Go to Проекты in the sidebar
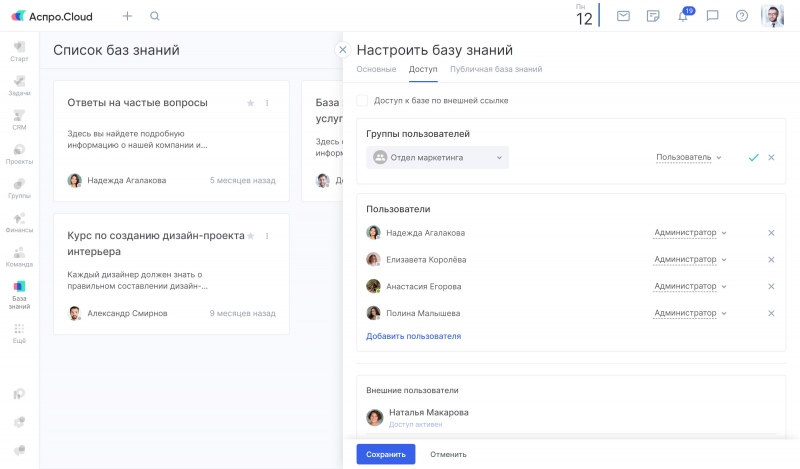This screenshot has height=469, width=800. click(19, 154)
